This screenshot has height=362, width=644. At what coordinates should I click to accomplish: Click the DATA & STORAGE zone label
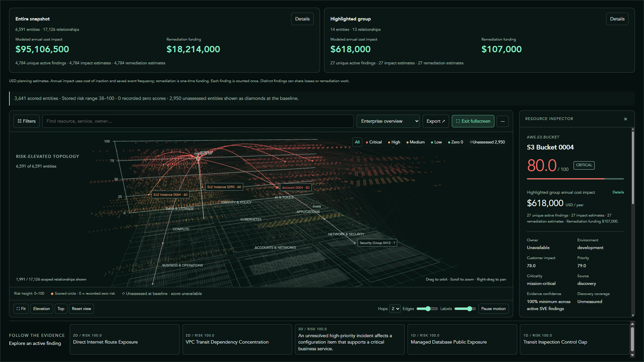[x=180, y=209]
